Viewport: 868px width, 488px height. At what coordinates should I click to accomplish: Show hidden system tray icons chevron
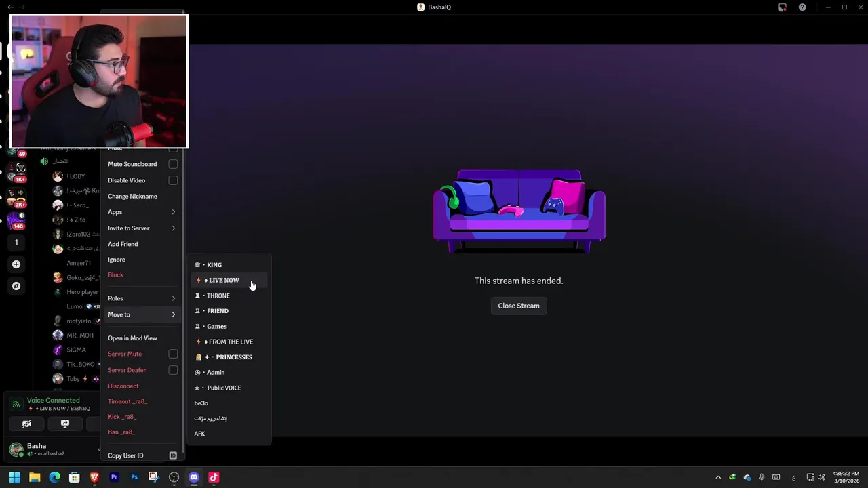pyautogui.click(x=718, y=477)
